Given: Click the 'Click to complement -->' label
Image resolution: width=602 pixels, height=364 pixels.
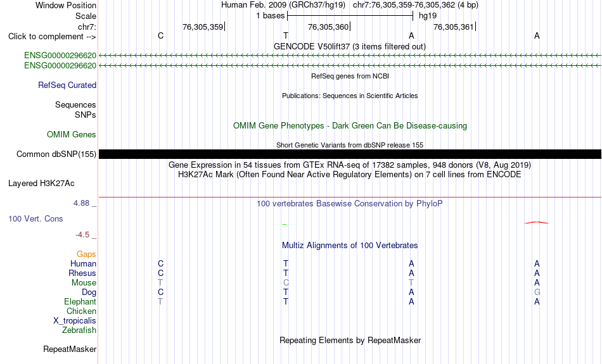Looking at the screenshot, I should pyautogui.click(x=52, y=37).
